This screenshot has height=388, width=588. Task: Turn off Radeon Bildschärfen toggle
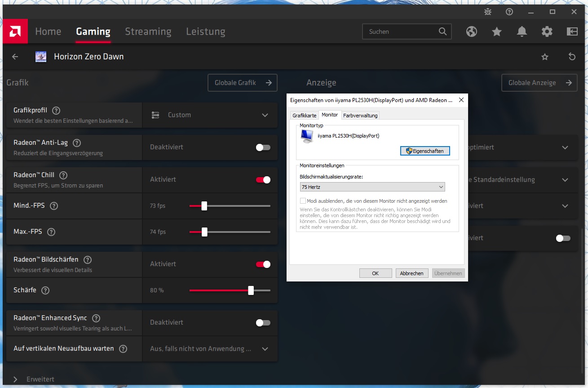(x=263, y=264)
